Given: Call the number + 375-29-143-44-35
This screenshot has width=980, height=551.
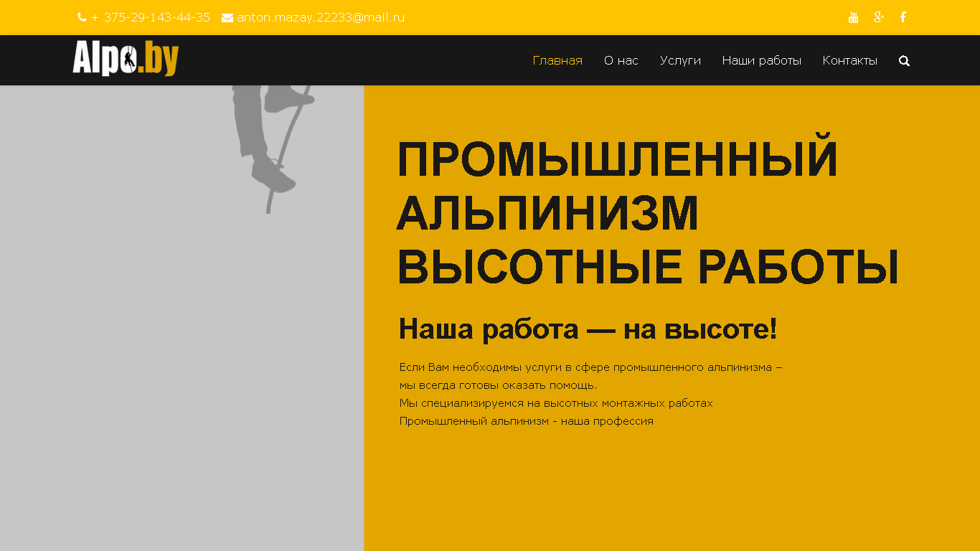Looking at the screenshot, I should pyautogui.click(x=151, y=17).
